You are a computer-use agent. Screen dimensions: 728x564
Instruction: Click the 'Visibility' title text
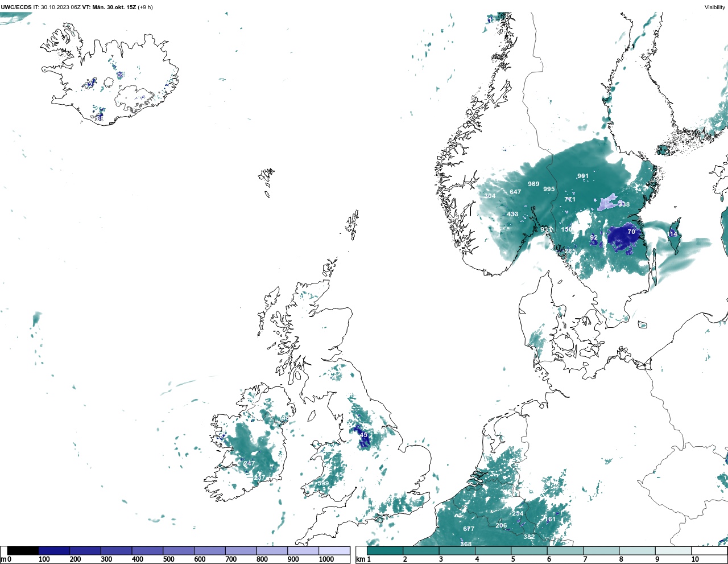click(715, 7)
